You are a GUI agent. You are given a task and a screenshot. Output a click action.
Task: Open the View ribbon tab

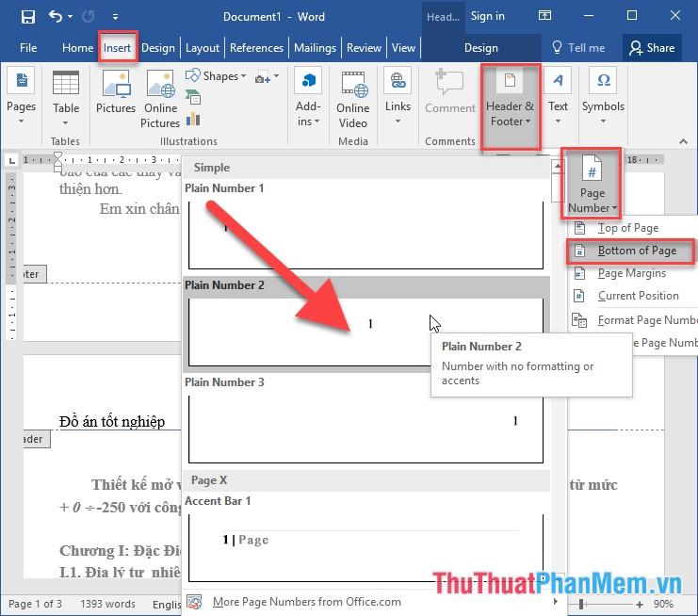pos(403,48)
